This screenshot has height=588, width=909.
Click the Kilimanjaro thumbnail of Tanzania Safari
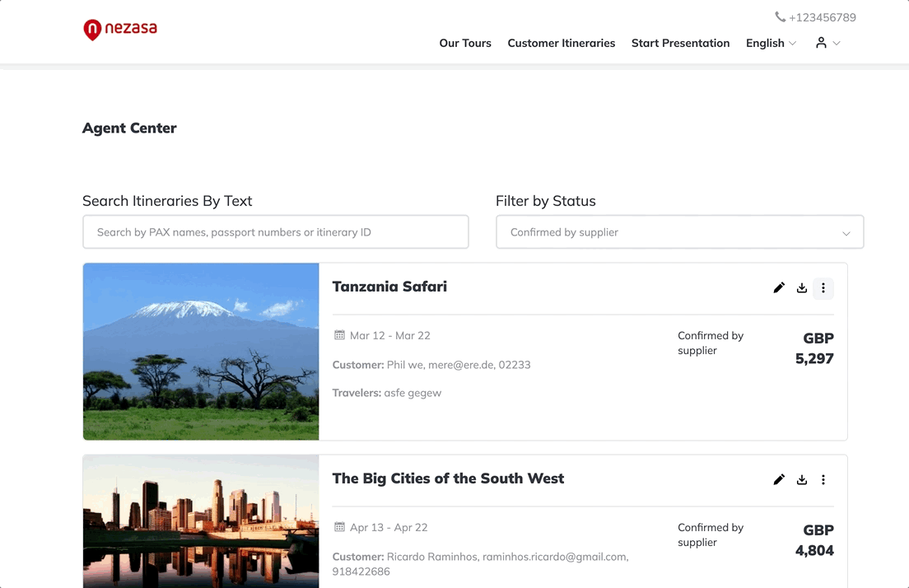pos(201,352)
